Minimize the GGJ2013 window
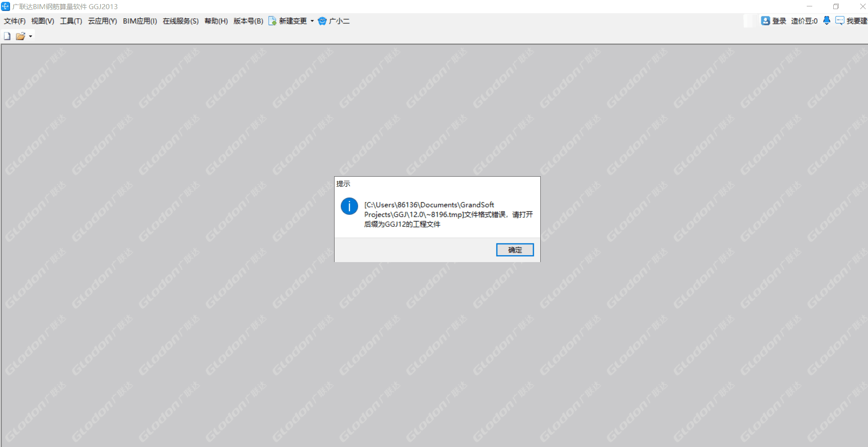868x447 pixels. [x=809, y=6]
